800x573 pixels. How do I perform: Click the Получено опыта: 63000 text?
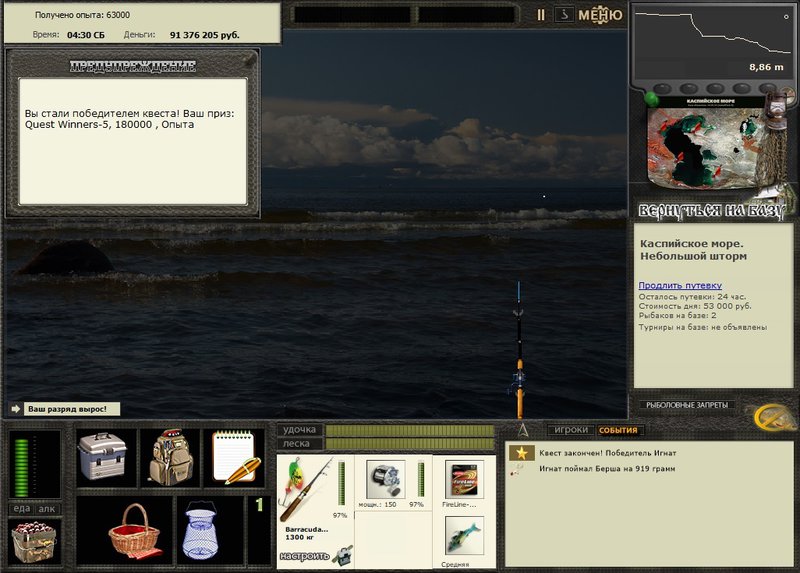pyautogui.click(x=82, y=15)
